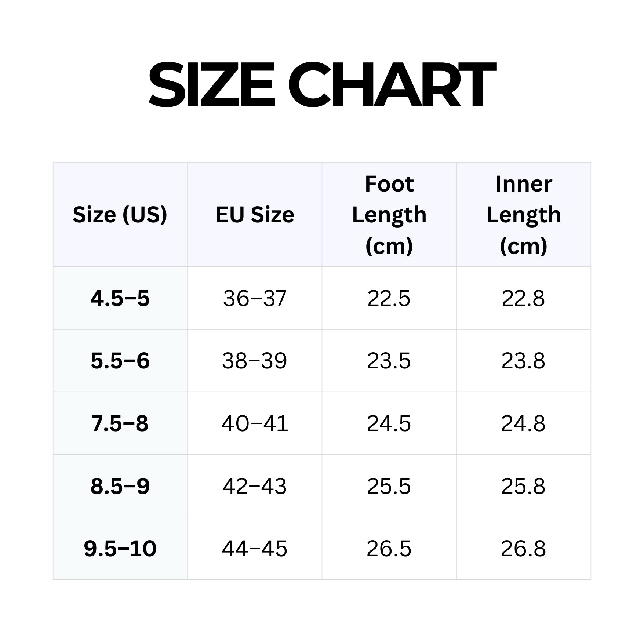Screen dimensions: 644x644
Task: Click the EU Size column header
Action: tap(255, 215)
